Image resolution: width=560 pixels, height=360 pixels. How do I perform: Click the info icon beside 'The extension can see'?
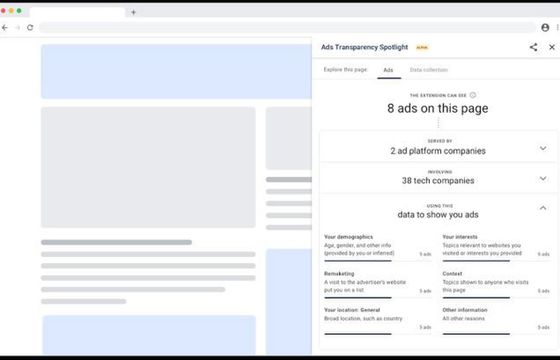(473, 95)
